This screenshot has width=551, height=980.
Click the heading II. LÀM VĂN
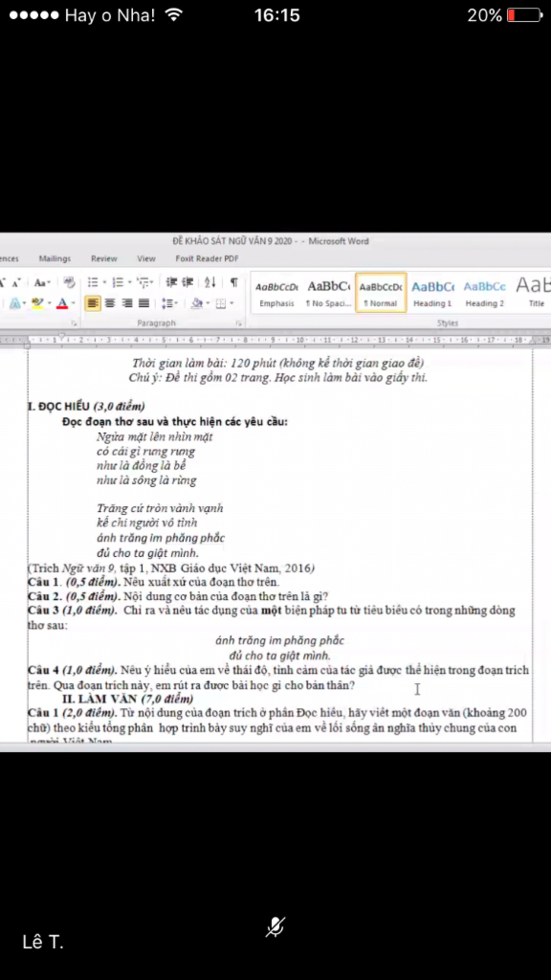point(128,699)
